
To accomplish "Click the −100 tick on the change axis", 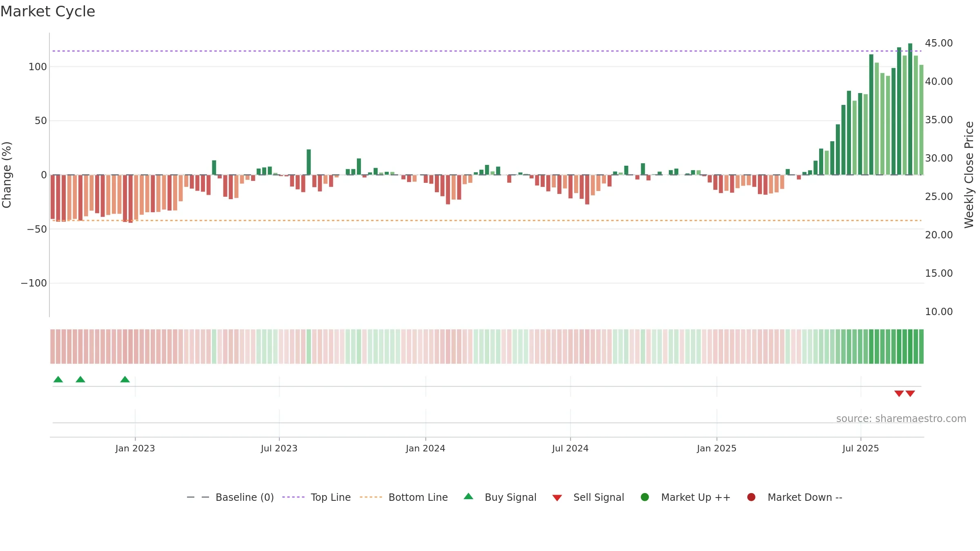I will click(x=34, y=283).
